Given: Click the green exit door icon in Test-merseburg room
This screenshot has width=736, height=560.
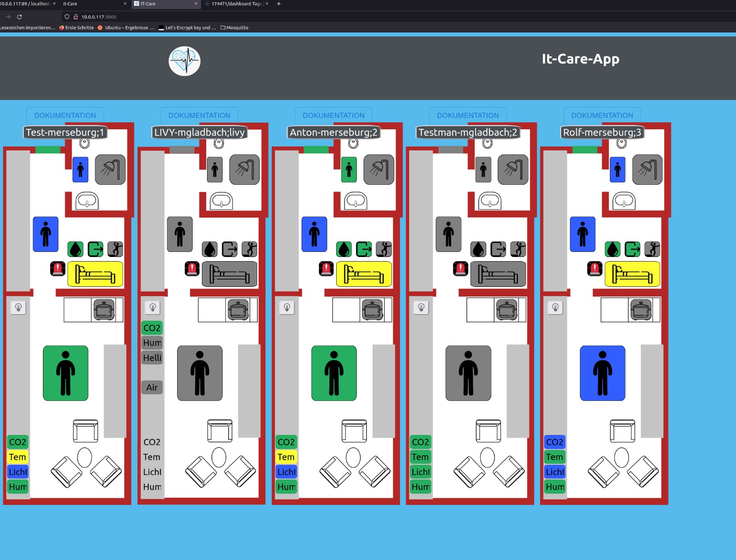Looking at the screenshot, I should pyautogui.click(x=96, y=249).
